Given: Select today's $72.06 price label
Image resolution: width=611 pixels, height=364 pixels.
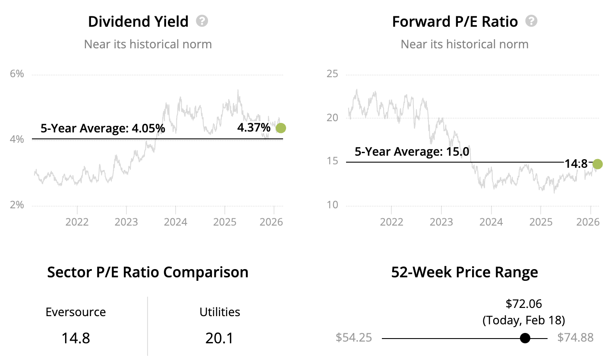Looking at the screenshot, I should point(523,304).
